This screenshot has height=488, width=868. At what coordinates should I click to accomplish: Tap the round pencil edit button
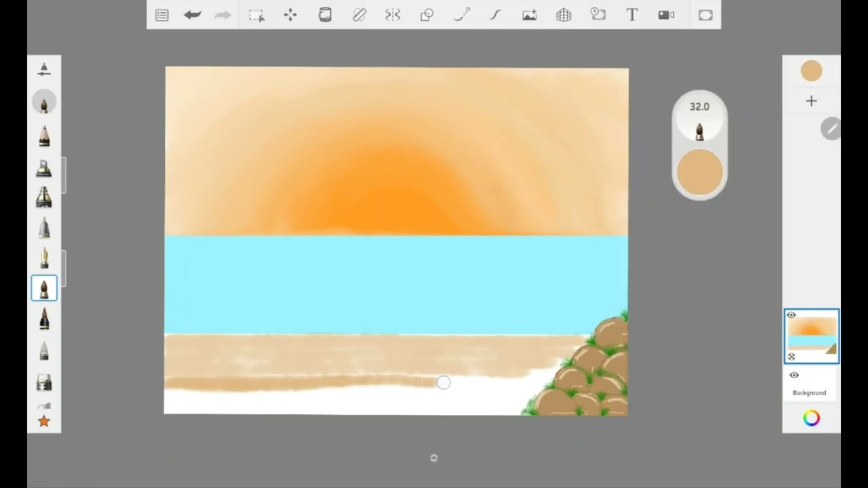coord(831,129)
